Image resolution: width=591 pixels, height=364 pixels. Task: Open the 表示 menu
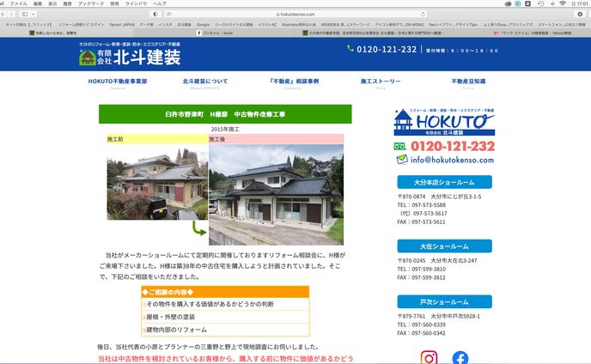click(x=52, y=3)
